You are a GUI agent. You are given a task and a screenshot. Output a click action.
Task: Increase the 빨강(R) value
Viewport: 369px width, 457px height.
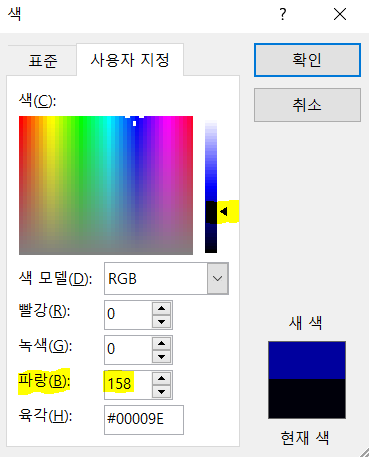[x=162, y=308]
